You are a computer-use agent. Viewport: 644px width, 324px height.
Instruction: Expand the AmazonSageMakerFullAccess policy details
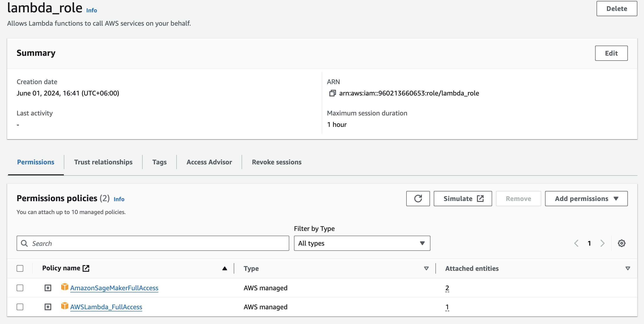pyautogui.click(x=48, y=288)
